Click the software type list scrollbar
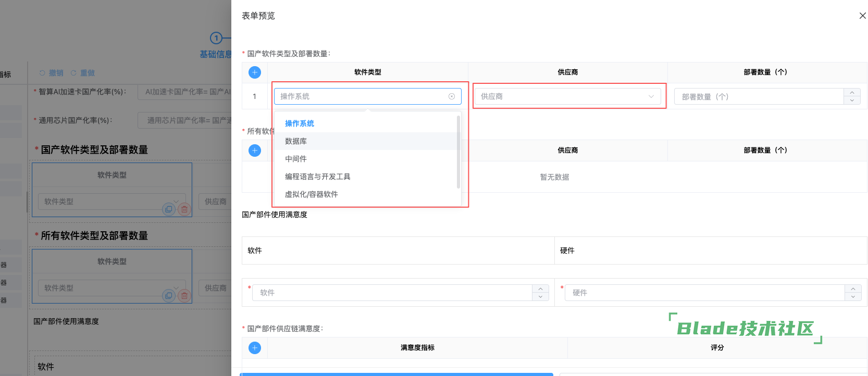 pyautogui.click(x=458, y=152)
